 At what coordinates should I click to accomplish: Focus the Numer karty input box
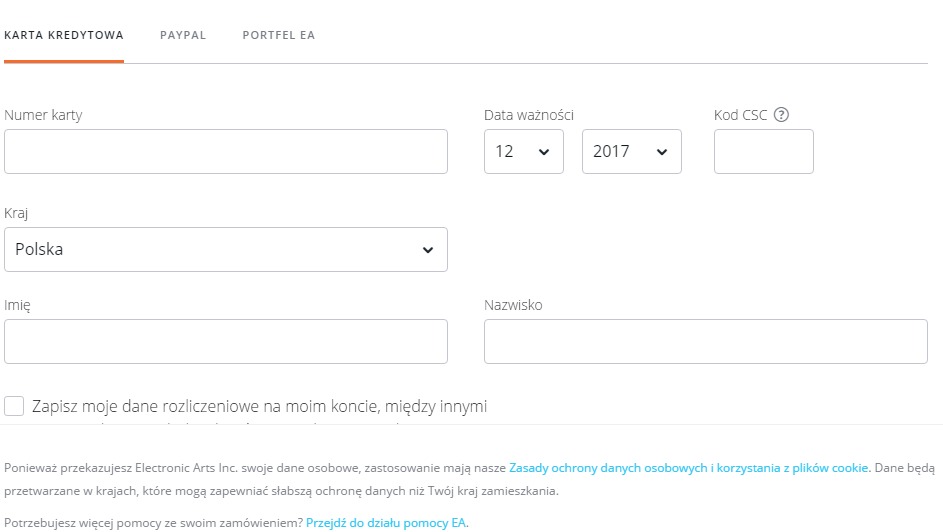click(226, 152)
